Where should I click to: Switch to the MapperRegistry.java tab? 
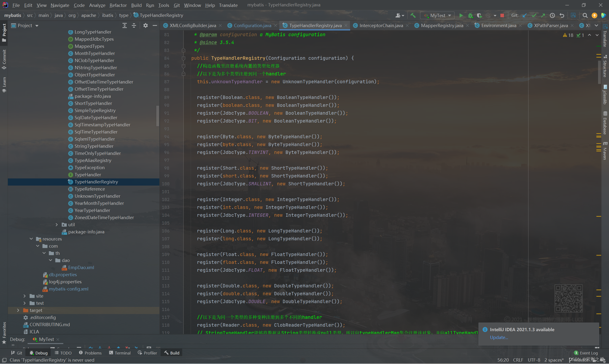[442, 25]
